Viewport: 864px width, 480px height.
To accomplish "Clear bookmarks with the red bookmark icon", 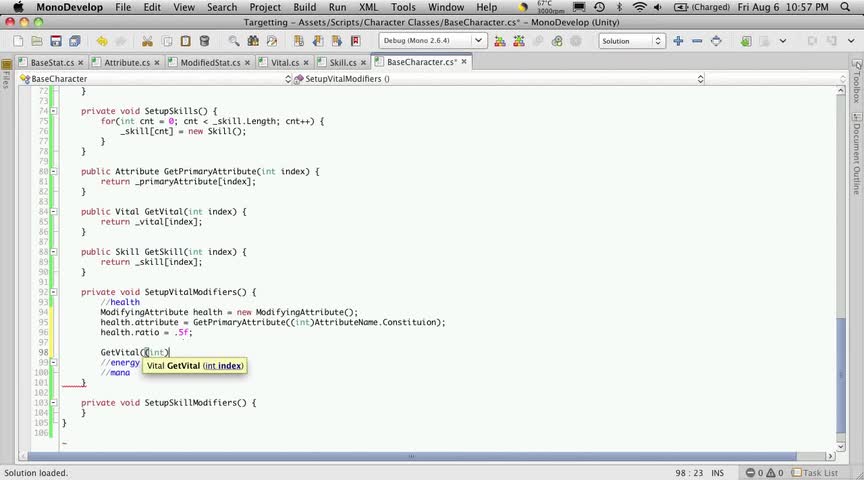I will click(355, 41).
